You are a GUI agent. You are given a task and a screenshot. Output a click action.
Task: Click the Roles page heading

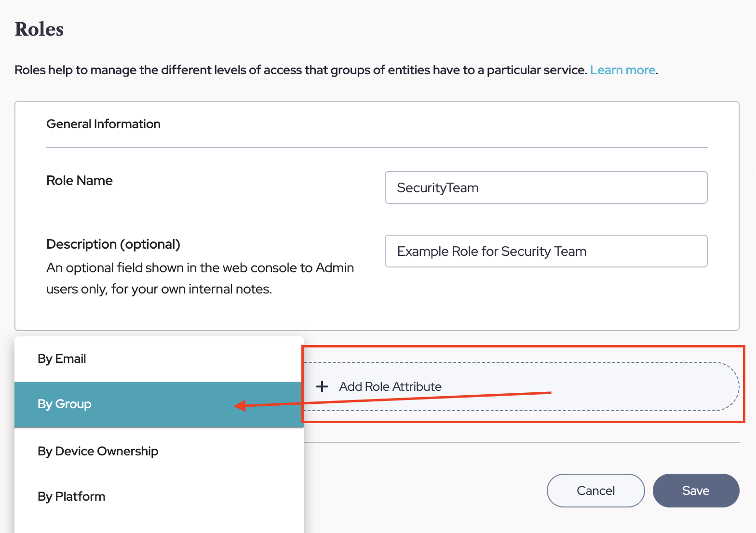[39, 29]
